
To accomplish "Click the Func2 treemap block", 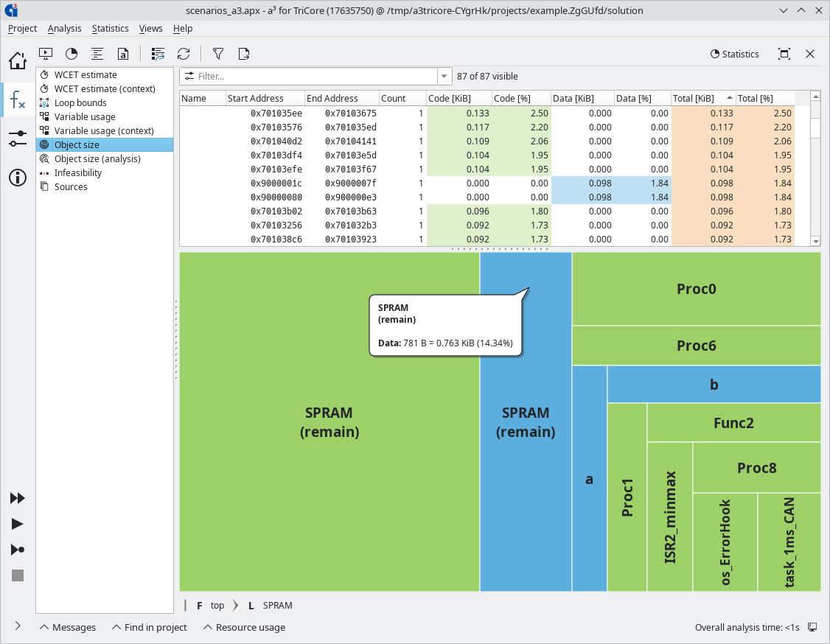I will pos(733,423).
